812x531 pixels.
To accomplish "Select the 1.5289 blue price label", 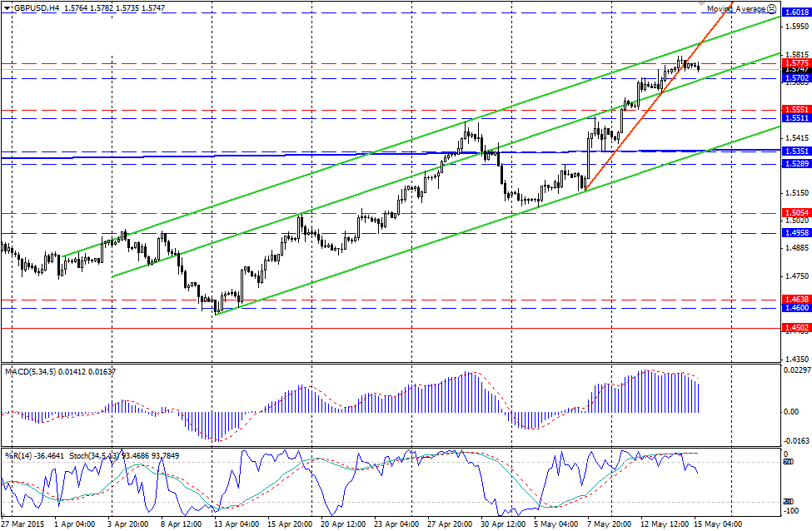I will [x=797, y=163].
